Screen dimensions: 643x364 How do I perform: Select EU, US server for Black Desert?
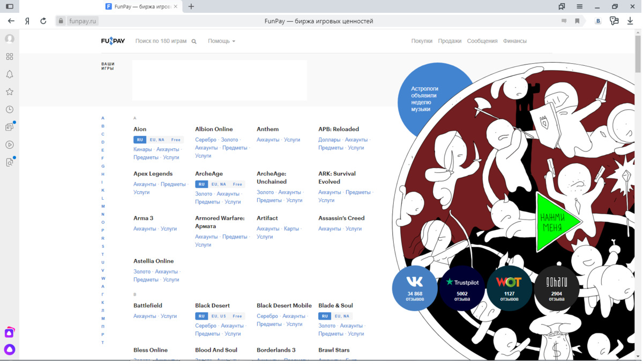(x=219, y=316)
